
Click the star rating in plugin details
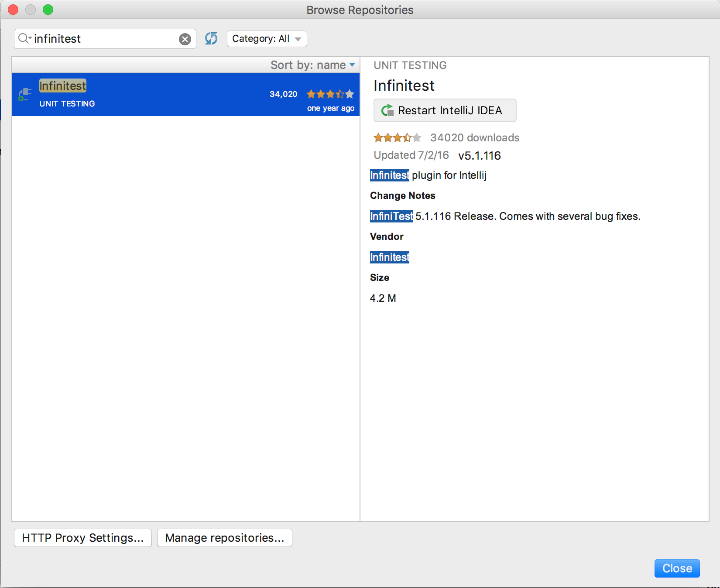397,138
